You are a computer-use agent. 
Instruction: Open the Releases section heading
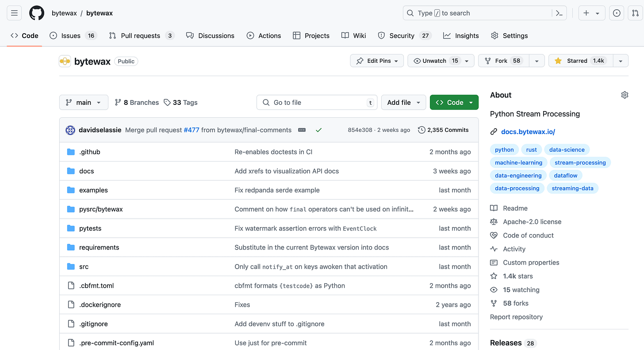pos(506,343)
